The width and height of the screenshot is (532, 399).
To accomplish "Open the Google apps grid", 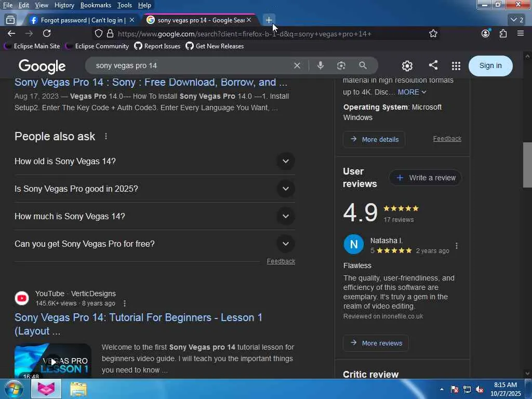I will coord(456,66).
